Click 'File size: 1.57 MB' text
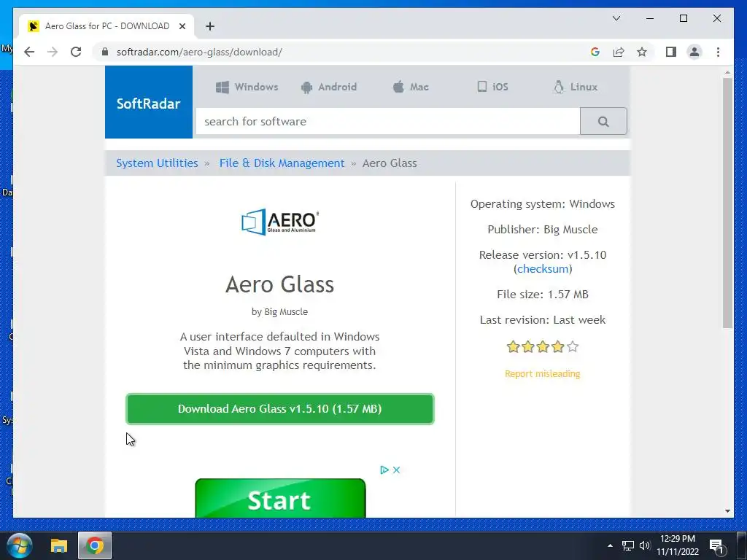This screenshot has width=747, height=560. pos(543,295)
